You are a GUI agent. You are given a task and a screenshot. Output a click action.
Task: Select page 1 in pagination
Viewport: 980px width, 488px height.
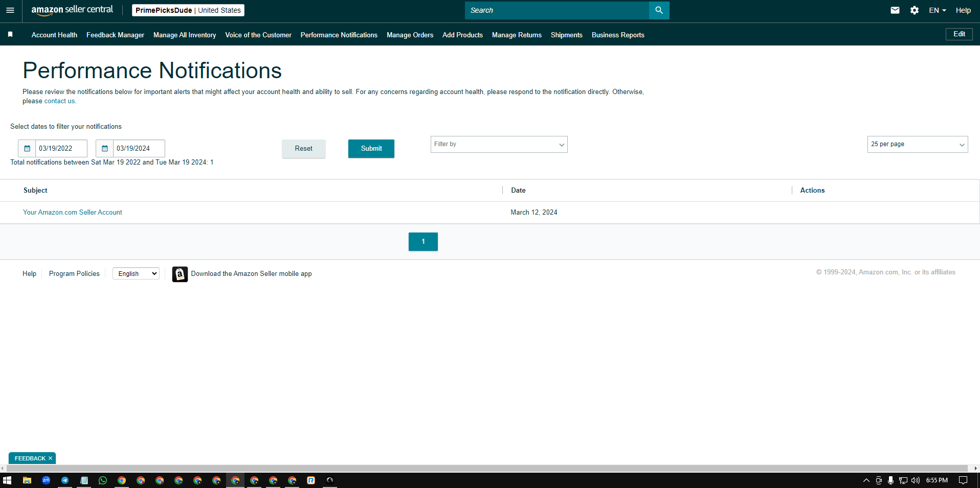423,242
